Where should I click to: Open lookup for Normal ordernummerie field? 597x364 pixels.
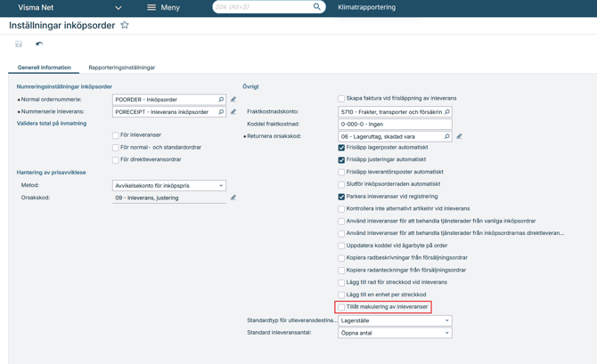221,100
